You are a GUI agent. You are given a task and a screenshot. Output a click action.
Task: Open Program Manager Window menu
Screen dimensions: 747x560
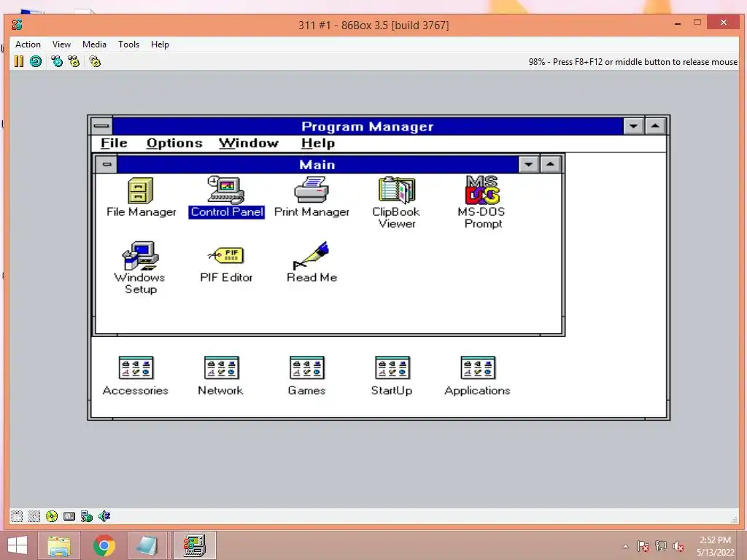click(x=249, y=143)
